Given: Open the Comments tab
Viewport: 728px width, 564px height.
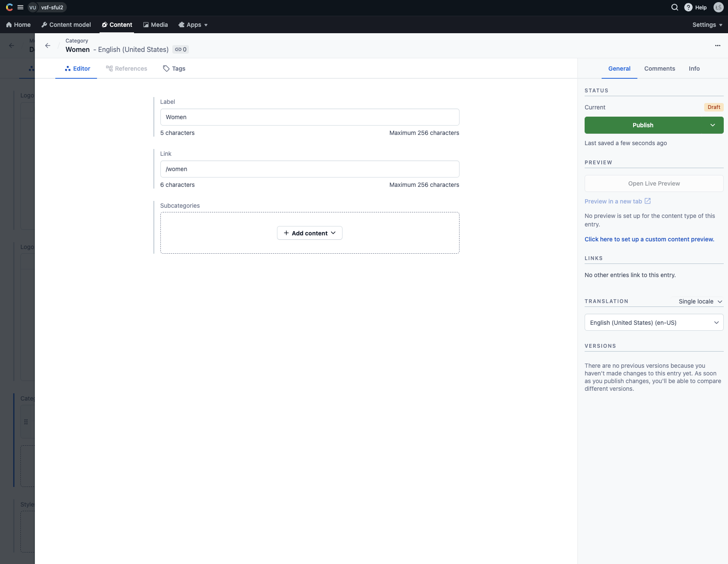Looking at the screenshot, I should [x=659, y=69].
